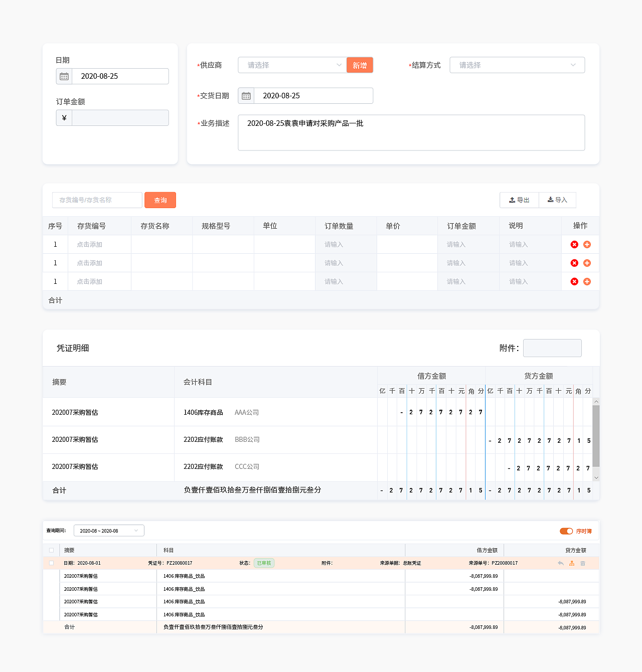Image resolution: width=642 pixels, height=672 pixels.
Task: Click the orange 查询 button
Action: 160,200
